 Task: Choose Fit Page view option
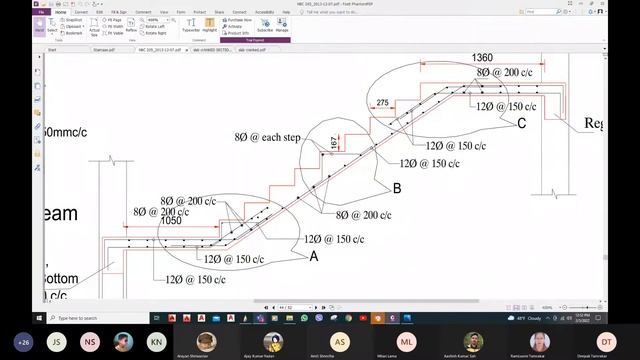pyautogui.click(x=112, y=20)
